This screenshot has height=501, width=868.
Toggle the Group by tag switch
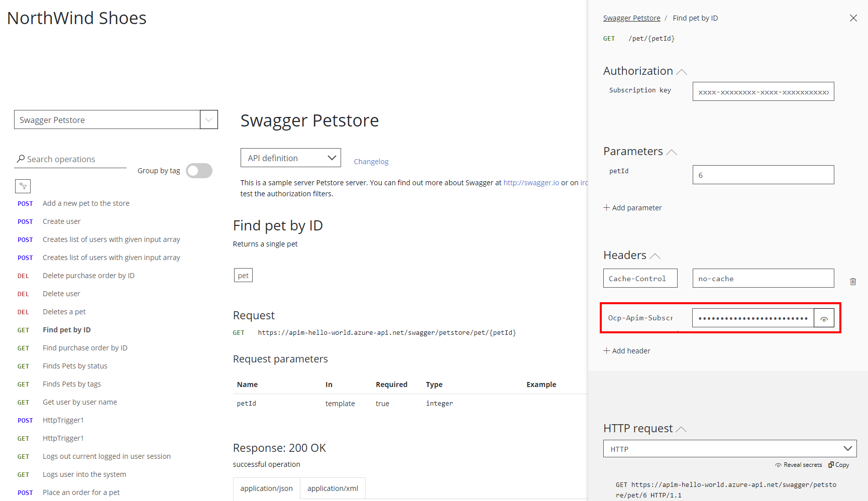(199, 171)
